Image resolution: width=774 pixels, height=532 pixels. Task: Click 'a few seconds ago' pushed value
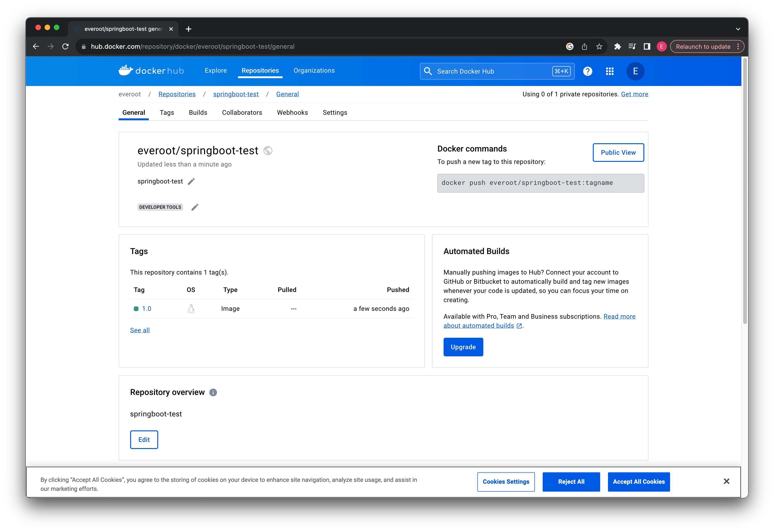[x=381, y=309]
